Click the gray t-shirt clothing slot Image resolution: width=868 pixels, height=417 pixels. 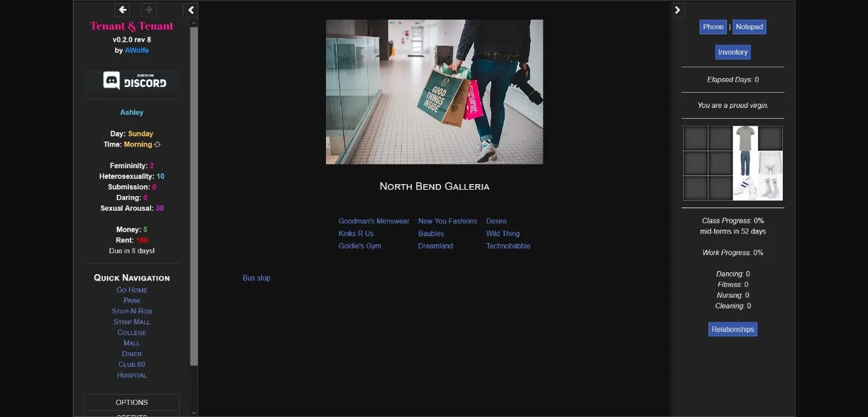coord(745,138)
